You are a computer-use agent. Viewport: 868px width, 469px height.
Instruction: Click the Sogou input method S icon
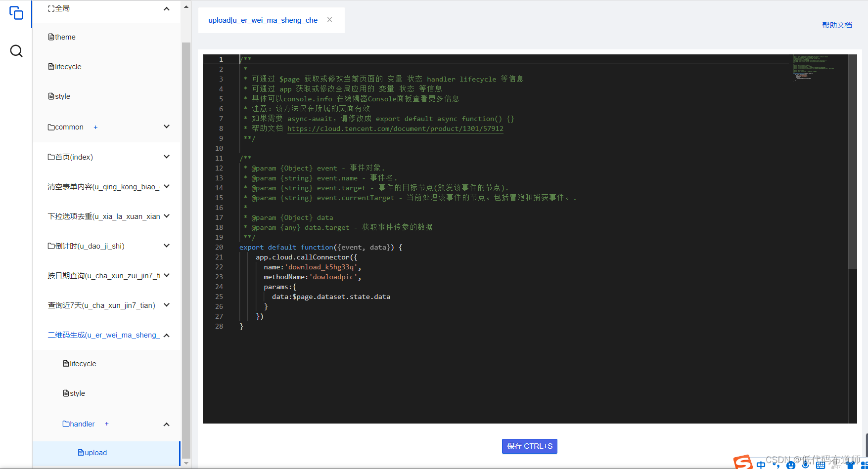click(x=743, y=463)
